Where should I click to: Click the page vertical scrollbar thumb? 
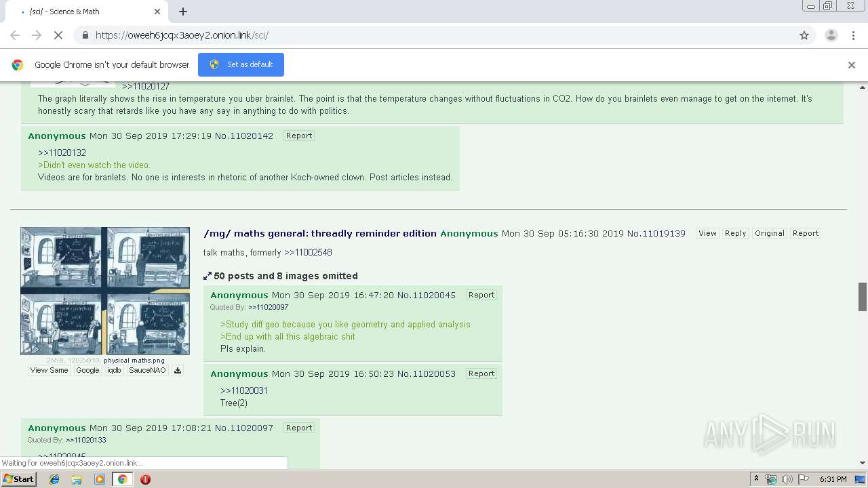[863, 296]
